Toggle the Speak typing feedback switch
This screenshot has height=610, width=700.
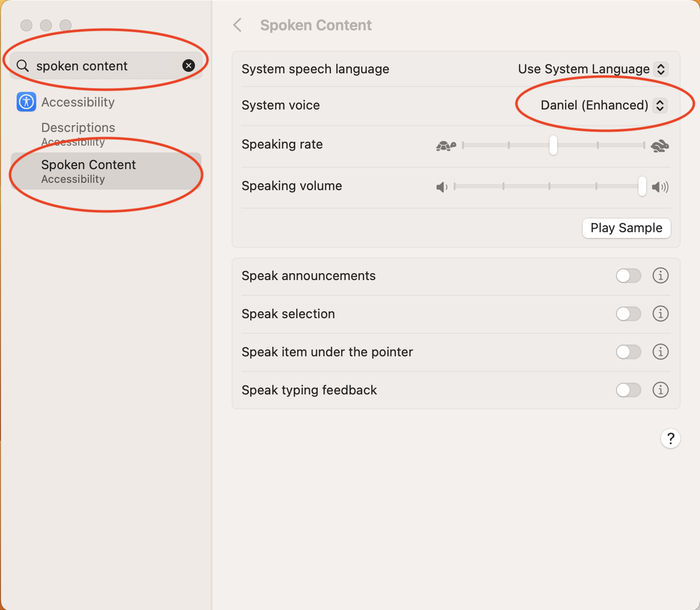(x=629, y=390)
